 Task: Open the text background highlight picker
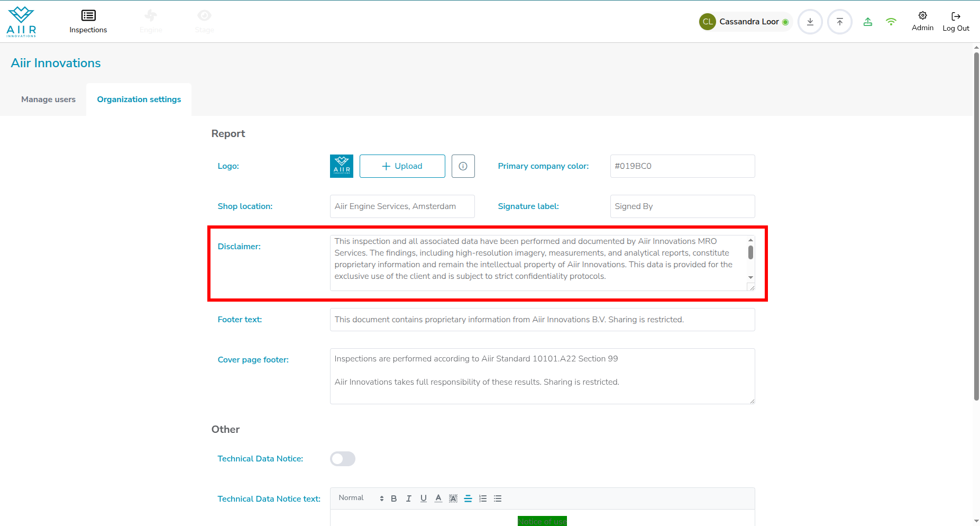(x=453, y=498)
